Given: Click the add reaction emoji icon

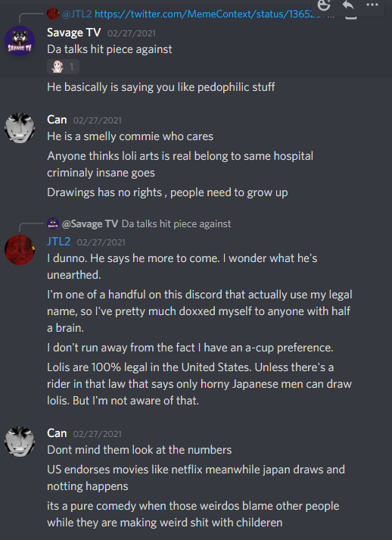Looking at the screenshot, I should (x=323, y=5).
